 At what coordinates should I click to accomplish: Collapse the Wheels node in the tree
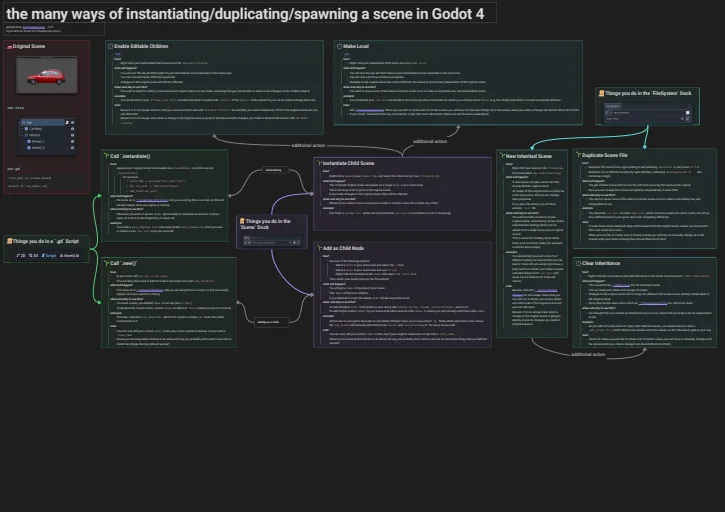click(x=22, y=135)
